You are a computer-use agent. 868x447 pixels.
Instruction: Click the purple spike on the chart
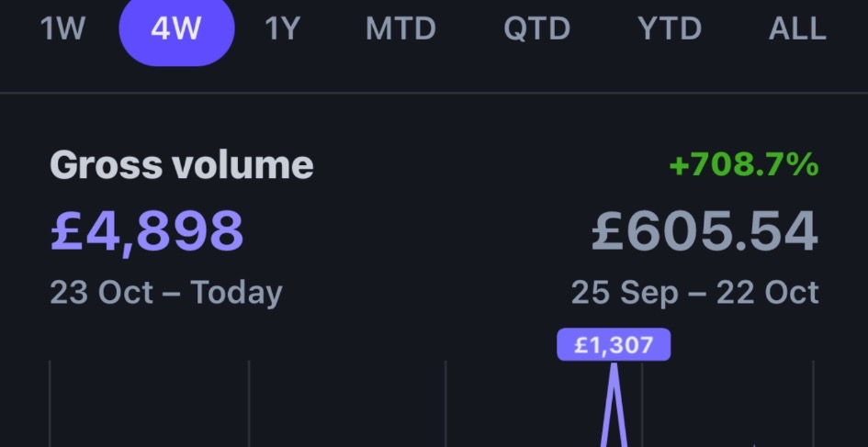point(614,404)
